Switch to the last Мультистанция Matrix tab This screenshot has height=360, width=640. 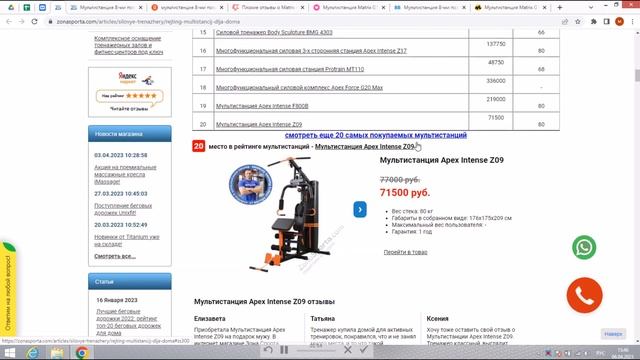tap(511, 7)
